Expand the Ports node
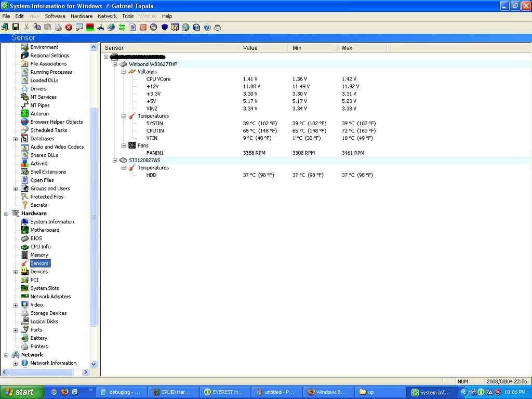 pos(15,330)
